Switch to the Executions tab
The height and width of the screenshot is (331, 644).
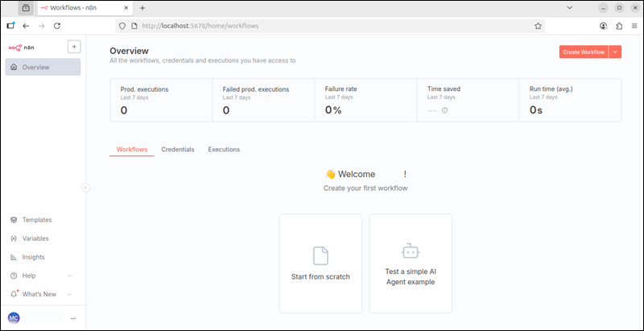point(224,150)
